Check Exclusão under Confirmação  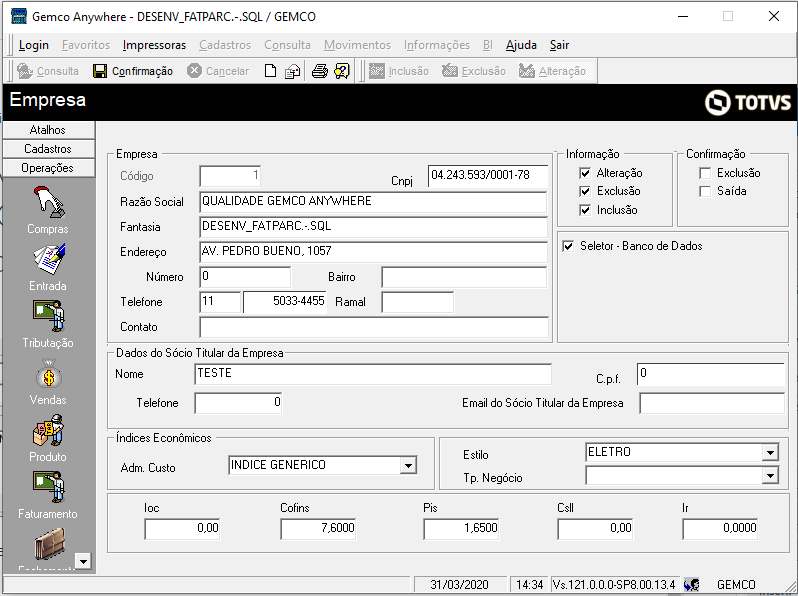[705, 173]
